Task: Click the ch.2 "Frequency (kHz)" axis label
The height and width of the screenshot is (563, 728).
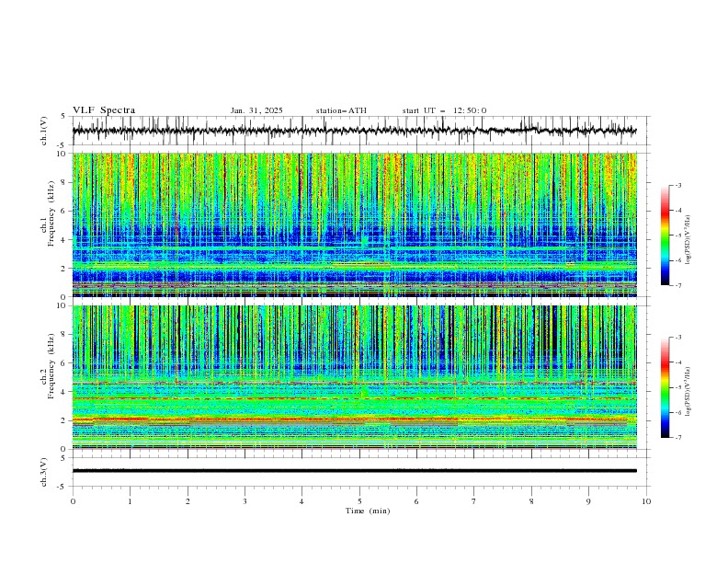Action: coord(51,366)
